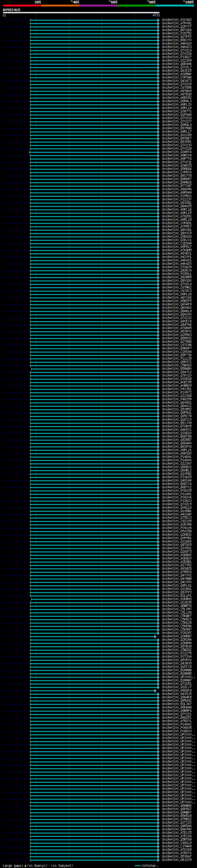This screenshot has width=197, height=868.
Task: Select the UniRef100_Q94712 hit label
Action: coord(177,372)
